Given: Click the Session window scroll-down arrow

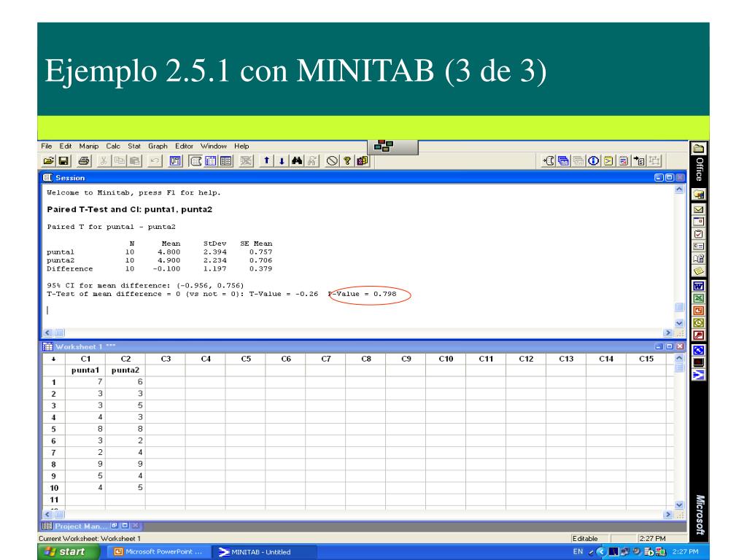Looking at the screenshot, I should [x=679, y=323].
